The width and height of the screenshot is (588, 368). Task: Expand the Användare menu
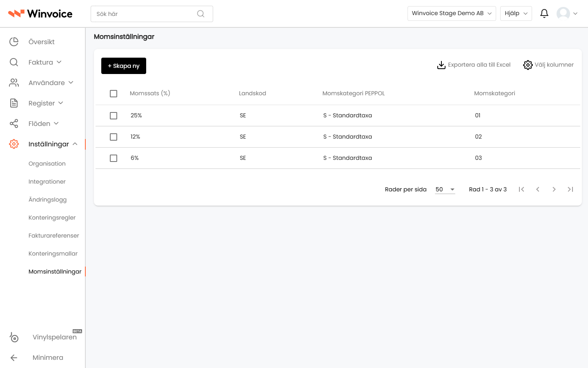pos(51,83)
